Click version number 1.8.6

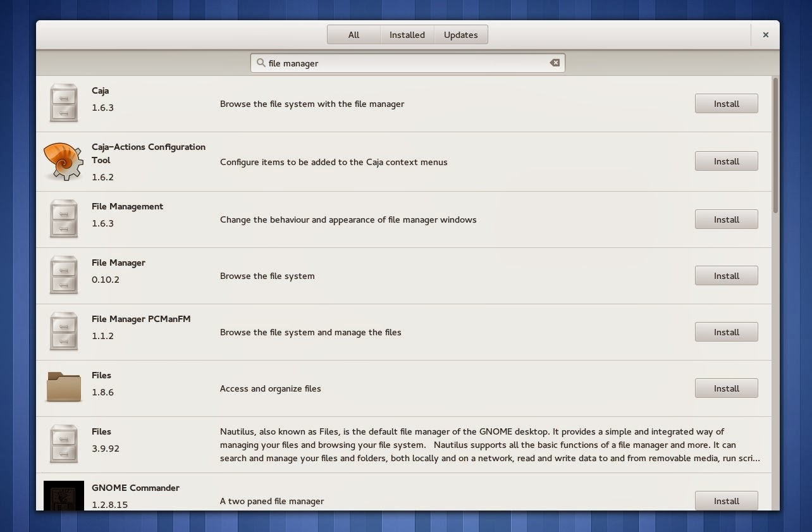pos(102,392)
